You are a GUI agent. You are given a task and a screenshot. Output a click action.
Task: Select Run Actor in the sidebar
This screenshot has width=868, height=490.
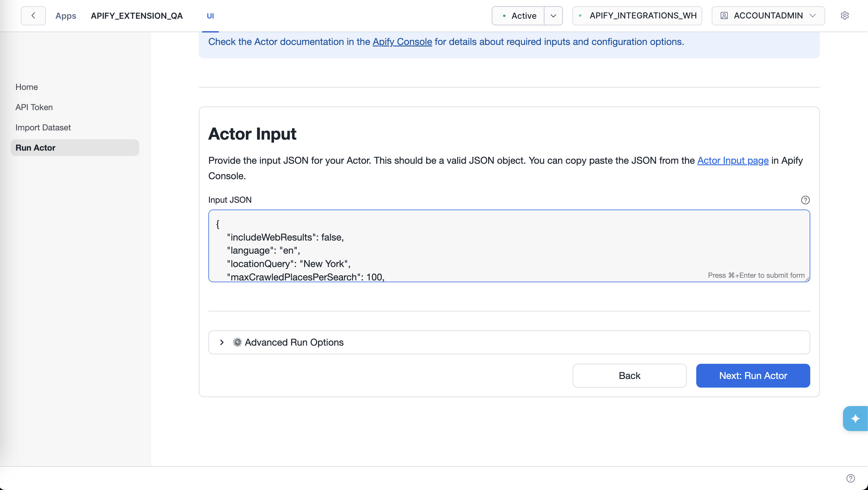pyautogui.click(x=35, y=147)
